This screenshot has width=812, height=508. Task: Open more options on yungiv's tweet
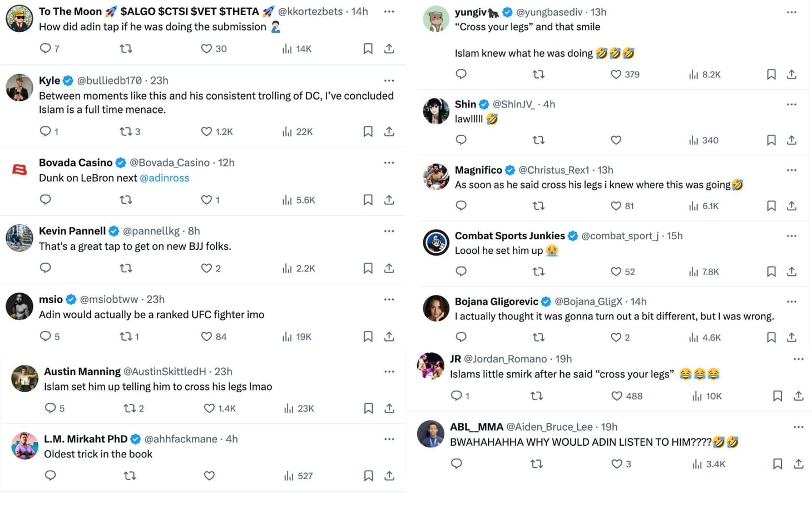[x=791, y=11]
